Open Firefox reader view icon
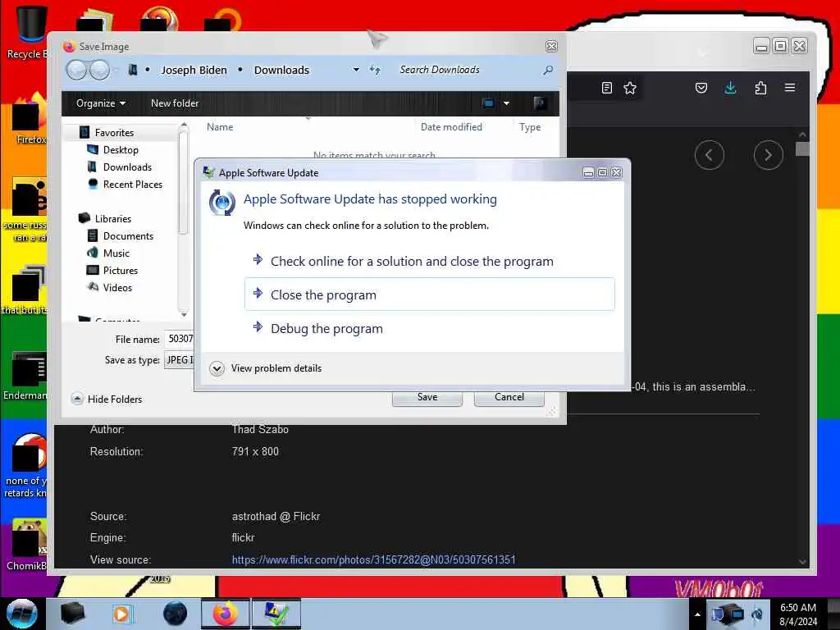 pos(606,88)
